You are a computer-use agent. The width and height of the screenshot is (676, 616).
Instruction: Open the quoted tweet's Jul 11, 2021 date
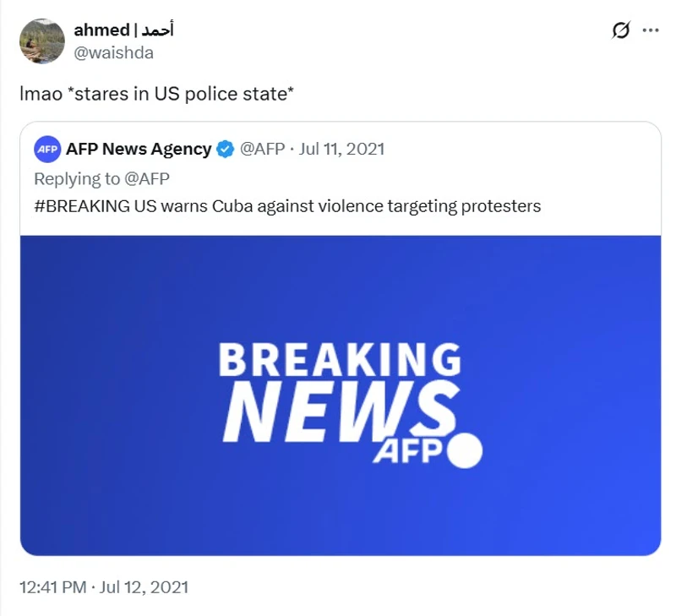pyautogui.click(x=341, y=150)
